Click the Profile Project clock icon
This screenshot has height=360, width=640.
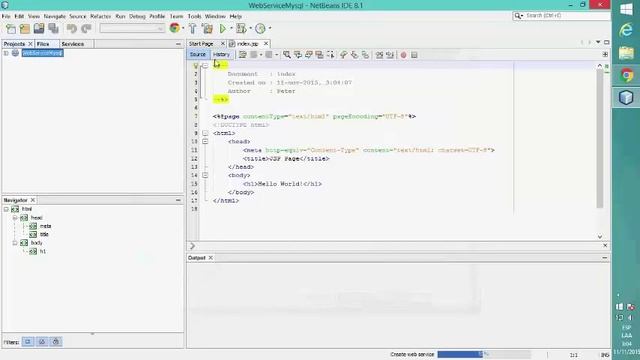click(x=260, y=29)
